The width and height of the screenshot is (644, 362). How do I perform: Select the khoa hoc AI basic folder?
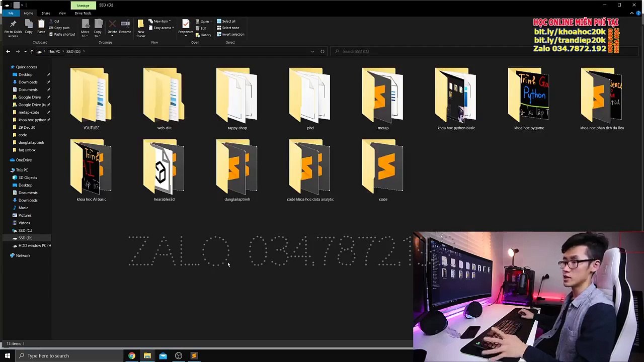91,170
